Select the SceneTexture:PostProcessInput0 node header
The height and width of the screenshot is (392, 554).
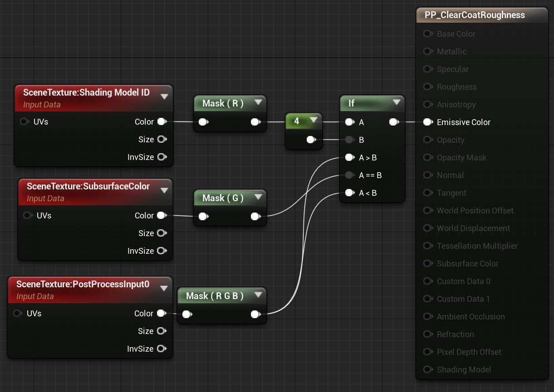point(90,290)
